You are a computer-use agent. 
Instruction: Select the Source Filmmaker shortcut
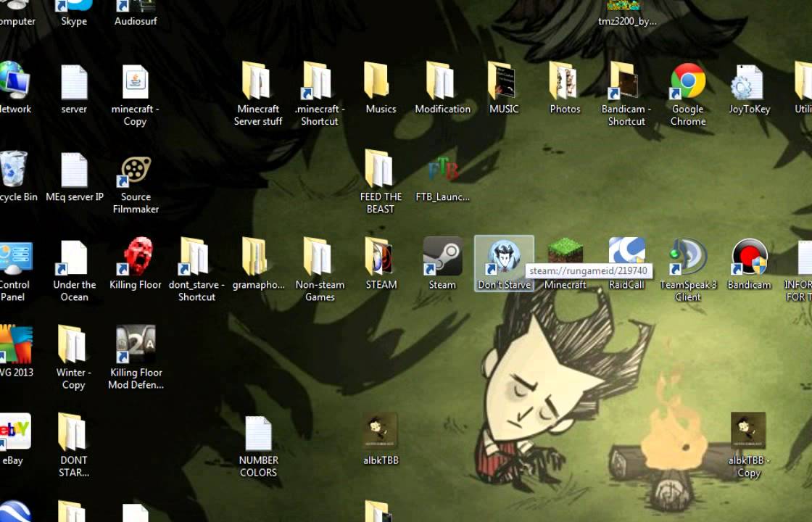[x=136, y=184]
